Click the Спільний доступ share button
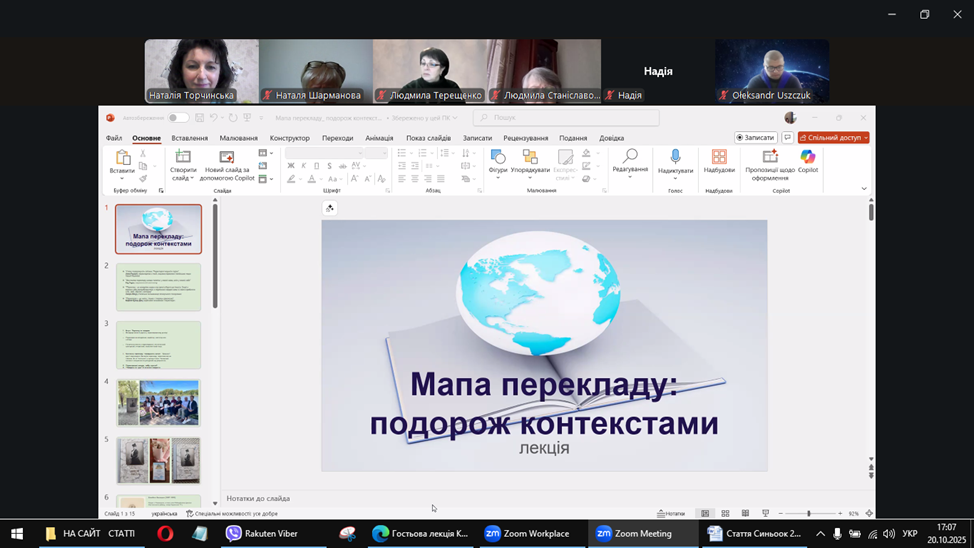 [x=833, y=138]
